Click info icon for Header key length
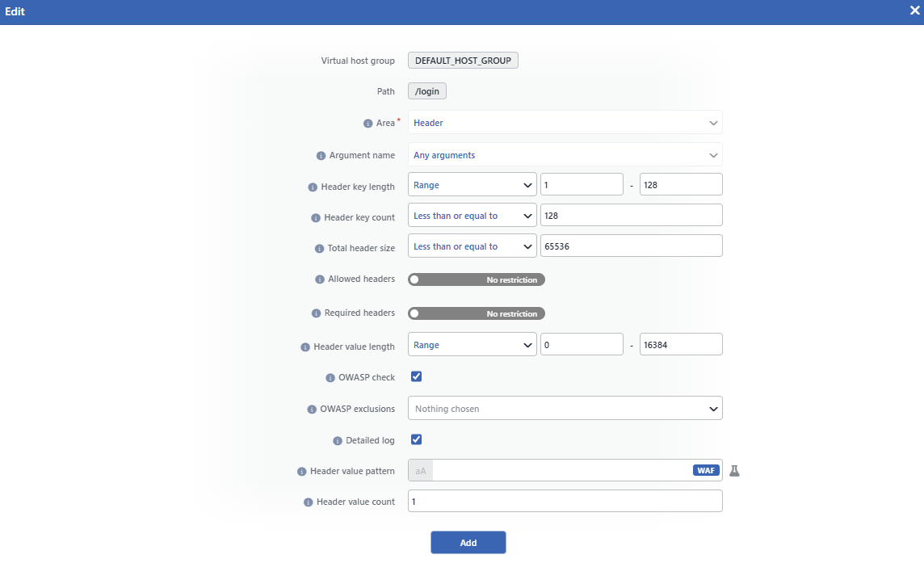This screenshot has height=563, width=924. 313,187
